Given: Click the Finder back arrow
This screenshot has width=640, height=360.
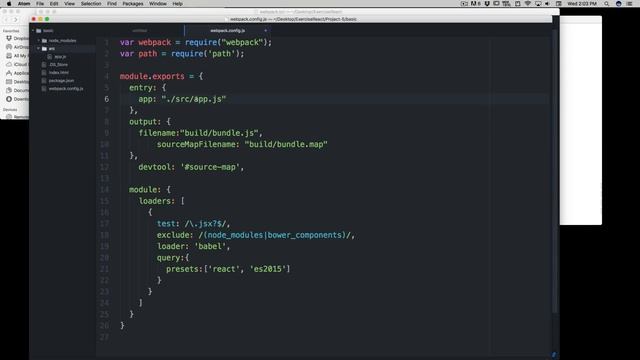Looking at the screenshot, I should [6, 20].
